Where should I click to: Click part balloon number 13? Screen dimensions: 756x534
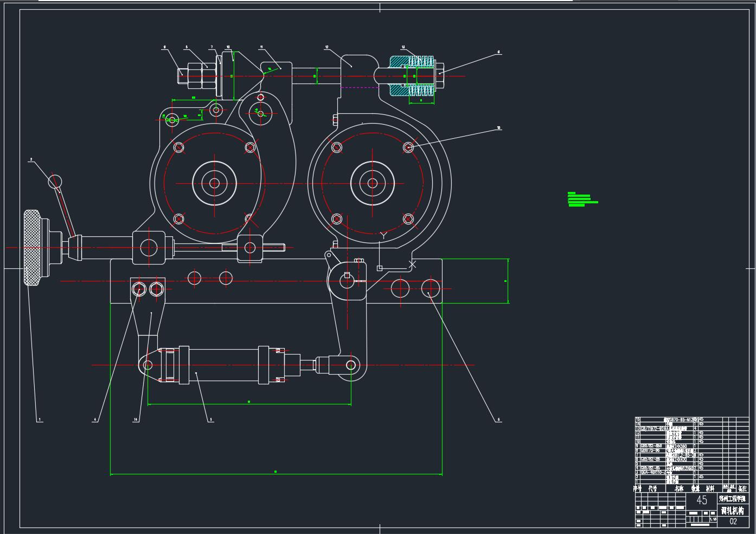click(403, 47)
